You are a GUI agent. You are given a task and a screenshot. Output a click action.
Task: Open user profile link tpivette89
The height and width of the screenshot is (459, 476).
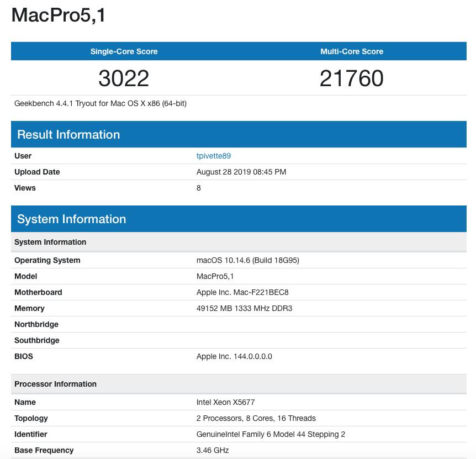[x=213, y=156]
